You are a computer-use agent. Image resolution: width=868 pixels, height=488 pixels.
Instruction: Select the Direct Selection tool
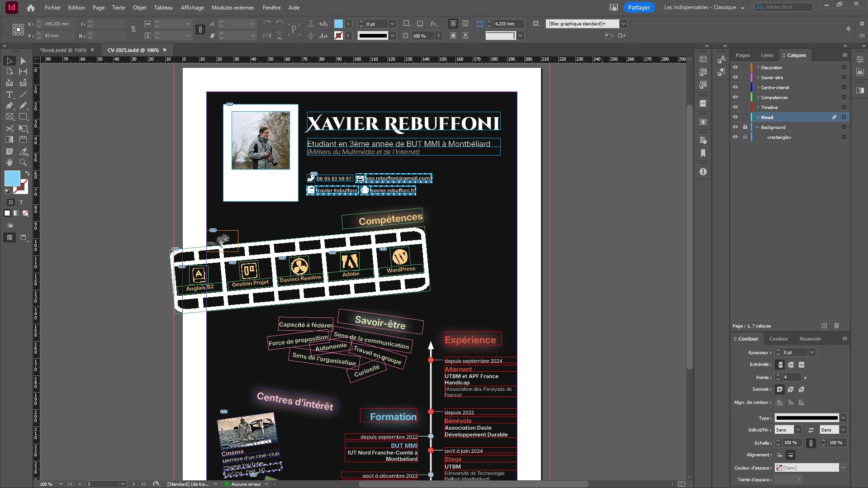click(x=23, y=61)
